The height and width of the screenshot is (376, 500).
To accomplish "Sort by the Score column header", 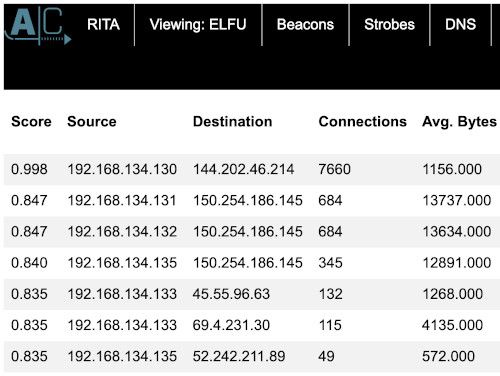I will [31, 121].
